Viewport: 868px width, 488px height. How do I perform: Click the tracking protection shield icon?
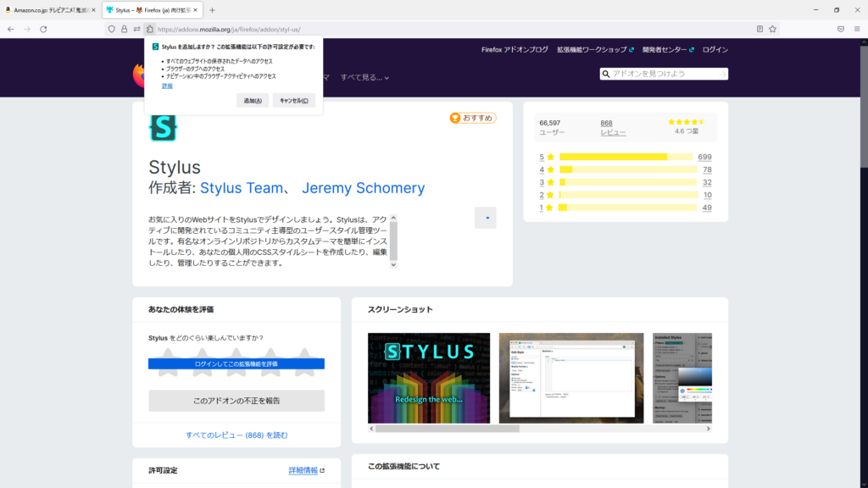coord(111,29)
